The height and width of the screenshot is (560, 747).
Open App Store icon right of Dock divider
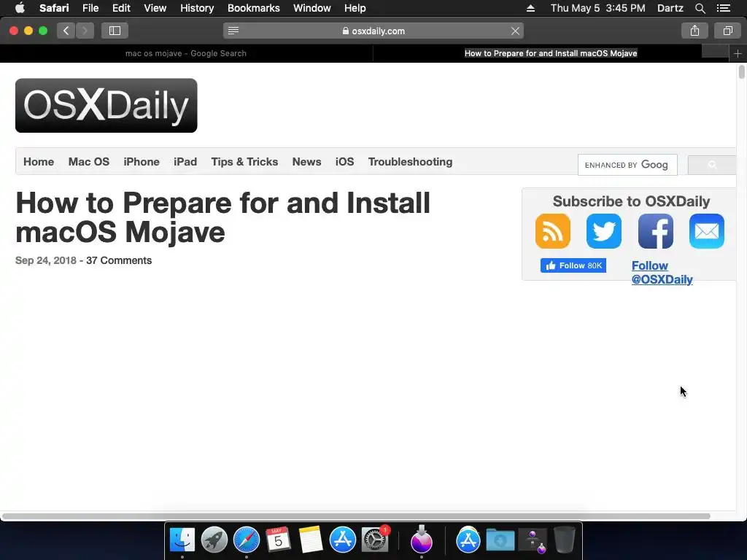tap(468, 540)
